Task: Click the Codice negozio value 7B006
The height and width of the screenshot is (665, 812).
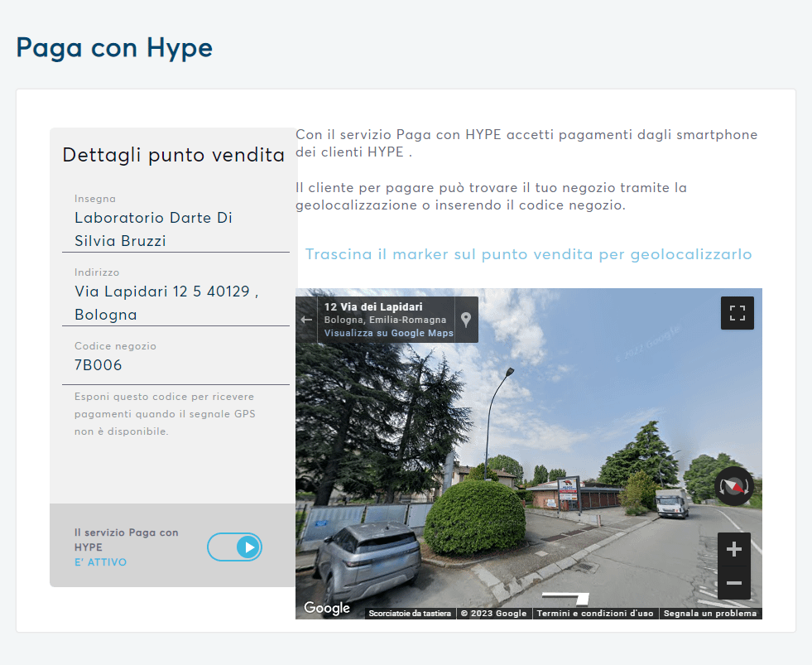Action: point(98,365)
